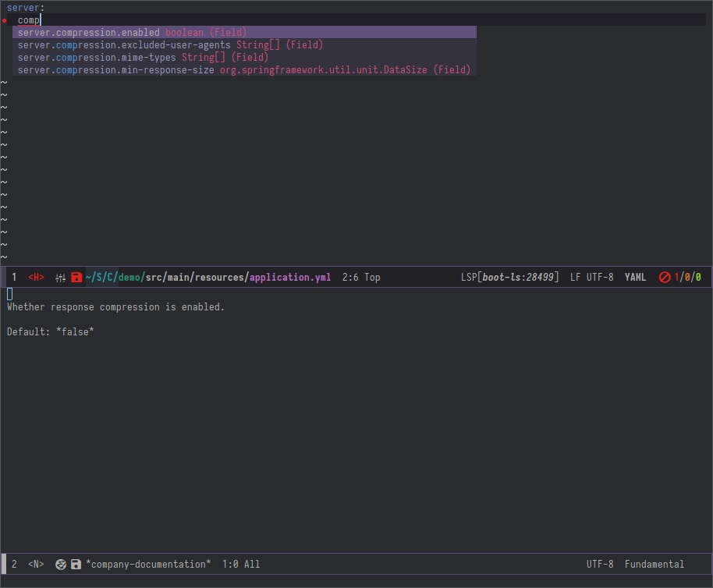Click the 1:0 All position indicator

[241, 565]
